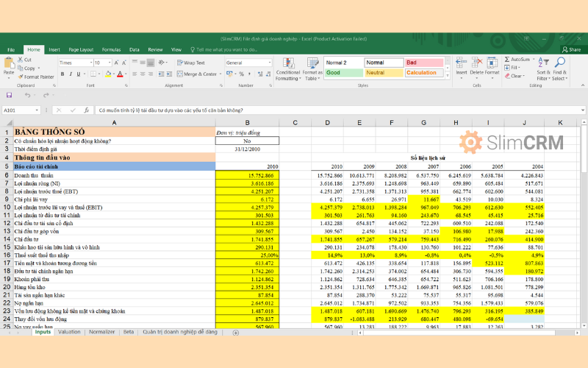Apply the Good cell style
This screenshot has height=368, width=588.
344,73
